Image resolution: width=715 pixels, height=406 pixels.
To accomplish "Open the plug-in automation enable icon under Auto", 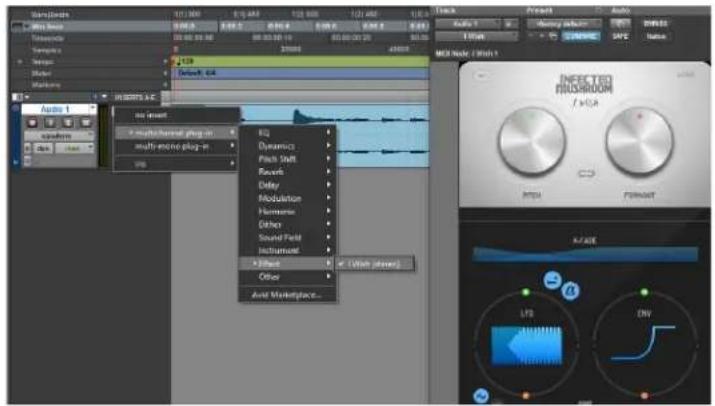I will 620,23.
